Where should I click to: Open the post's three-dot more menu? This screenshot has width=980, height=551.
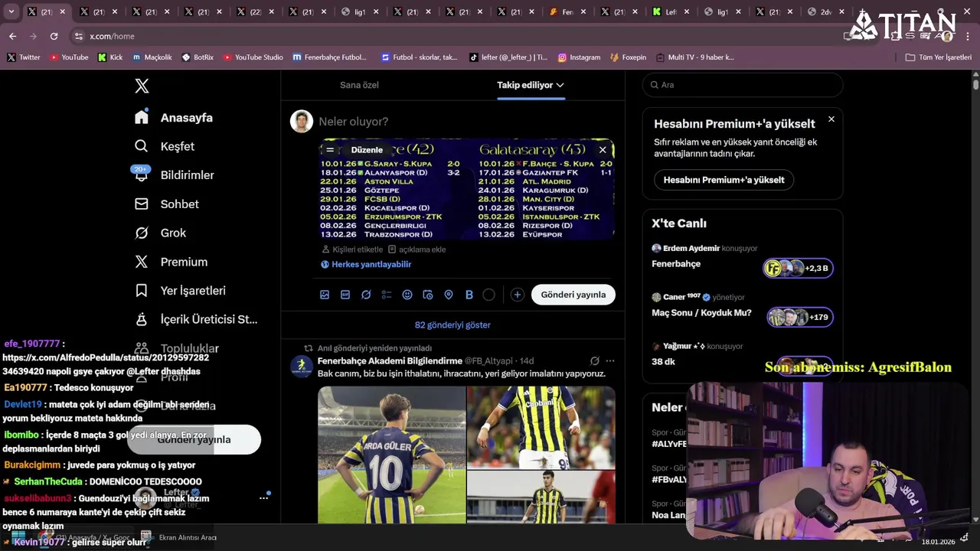coord(610,361)
